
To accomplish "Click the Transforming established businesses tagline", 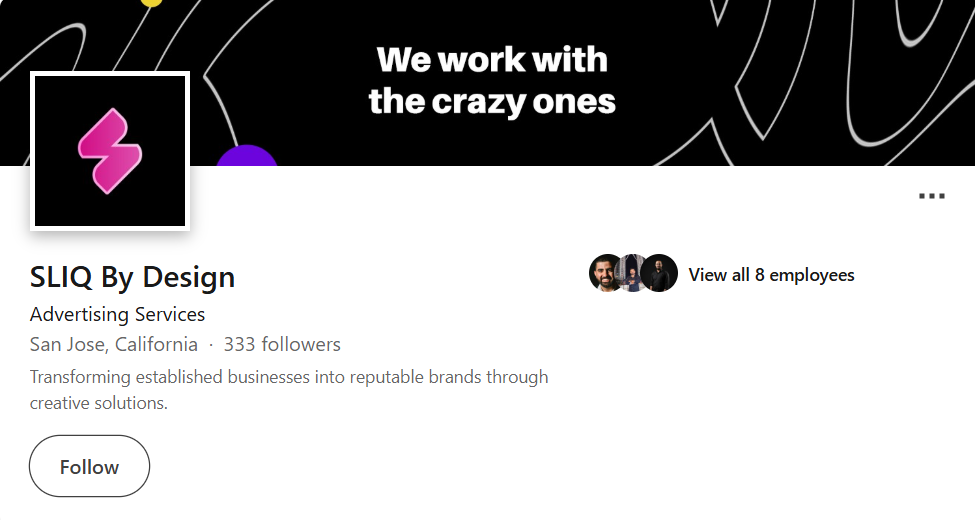I will [x=289, y=377].
